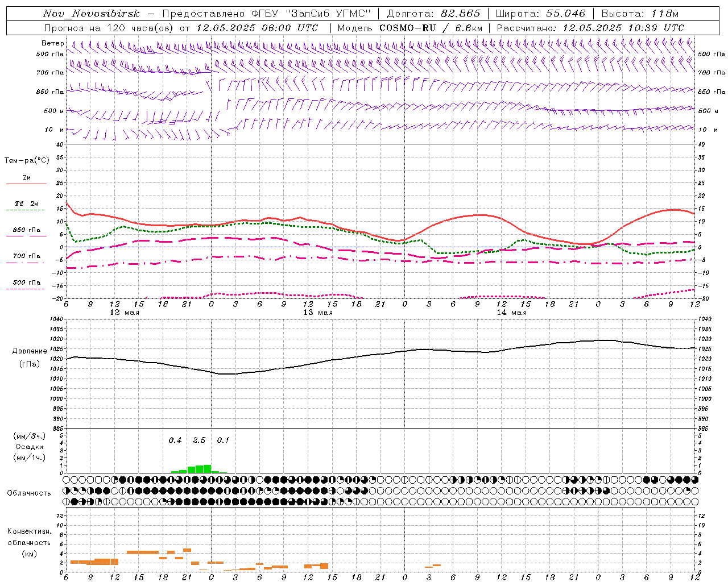Click the 2м temperature legend entry

pos(27,177)
